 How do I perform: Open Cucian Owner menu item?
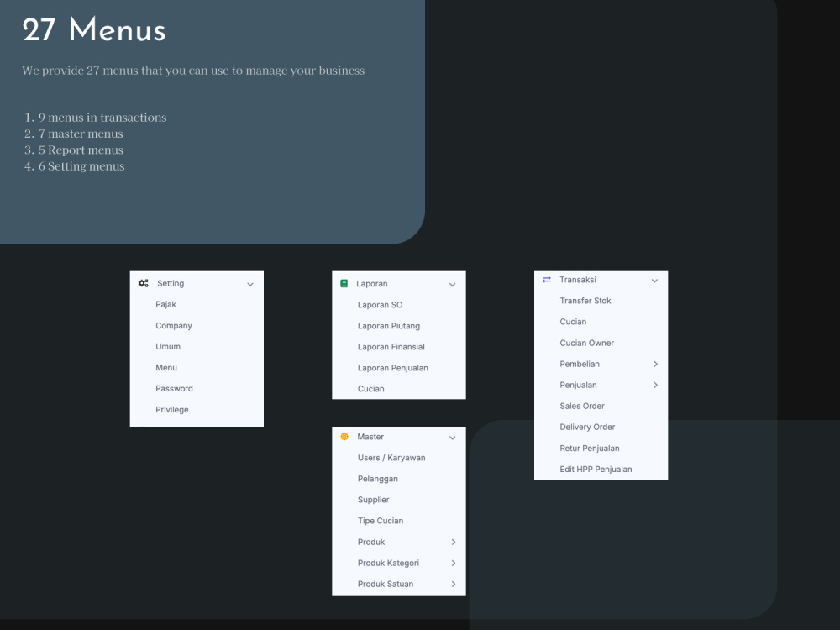tap(586, 343)
